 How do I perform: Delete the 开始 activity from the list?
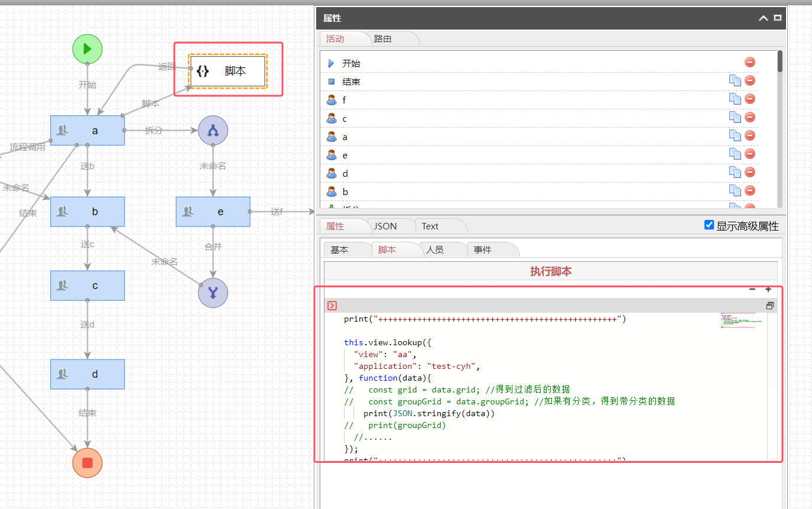749,62
